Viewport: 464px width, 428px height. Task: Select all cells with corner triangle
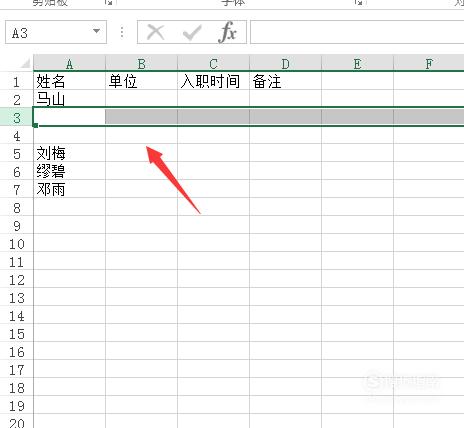(25, 63)
